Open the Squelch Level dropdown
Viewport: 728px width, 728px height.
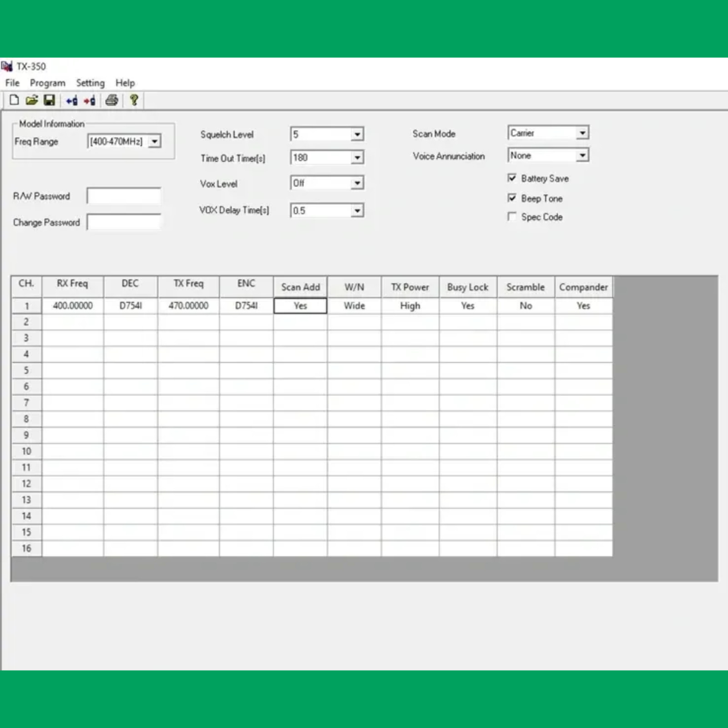(x=358, y=134)
